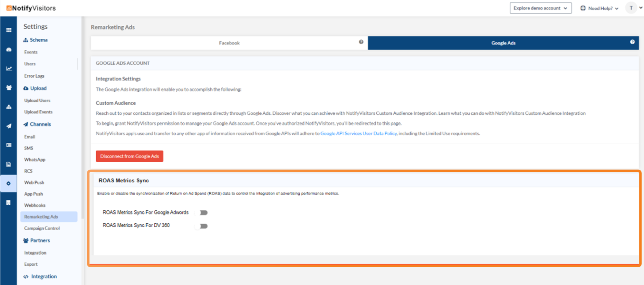Open App Push channel settings
The height and width of the screenshot is (285, 644).
coord(34,194)
